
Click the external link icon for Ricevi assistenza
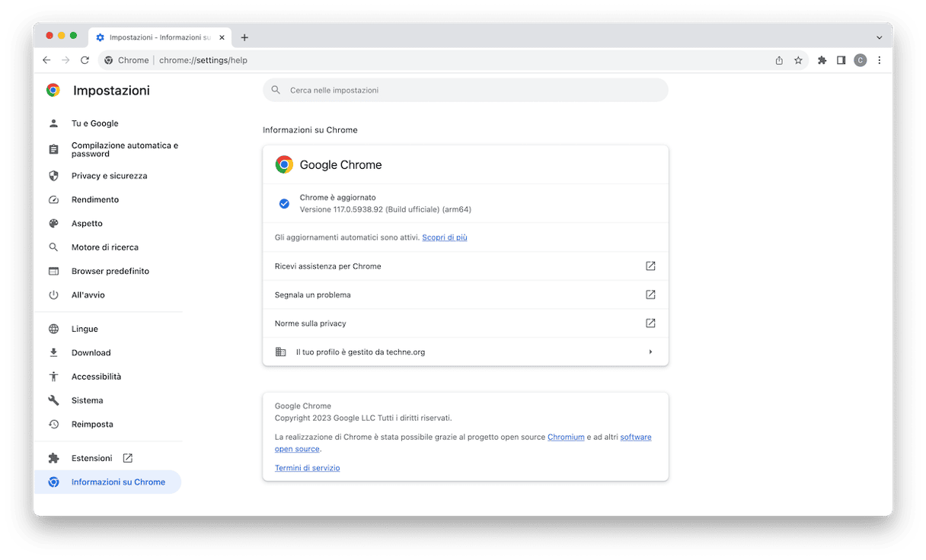tap(650, 266)
